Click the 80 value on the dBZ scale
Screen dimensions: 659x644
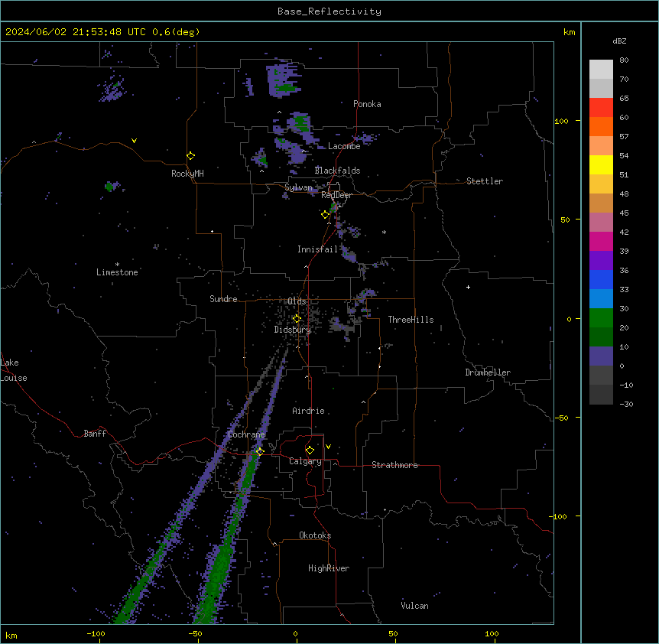point(624,60)
